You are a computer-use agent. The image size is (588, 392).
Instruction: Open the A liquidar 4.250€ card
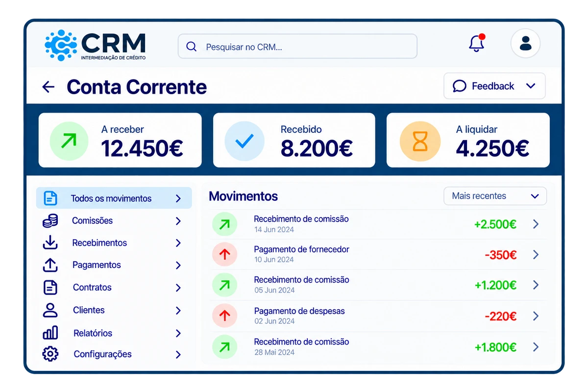coord(468,140)
